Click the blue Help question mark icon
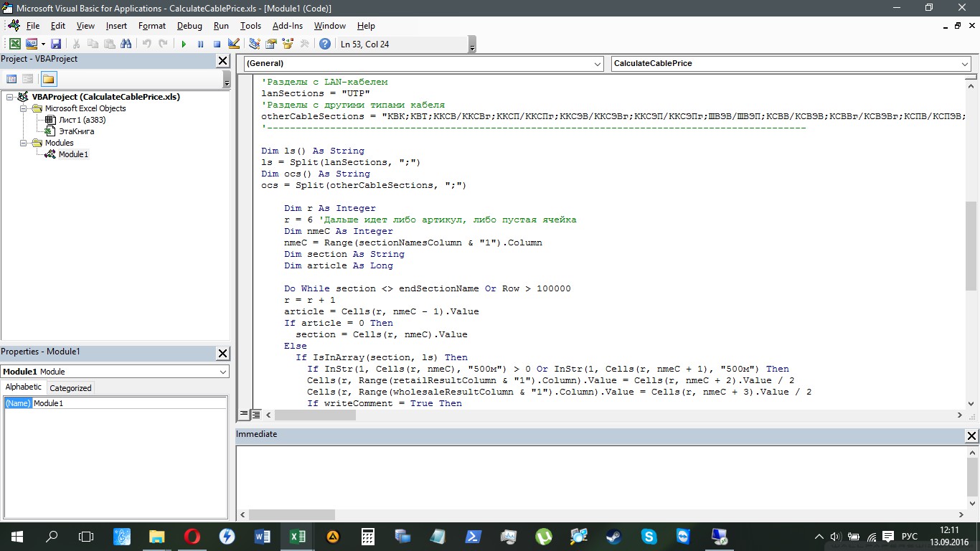 325,44
